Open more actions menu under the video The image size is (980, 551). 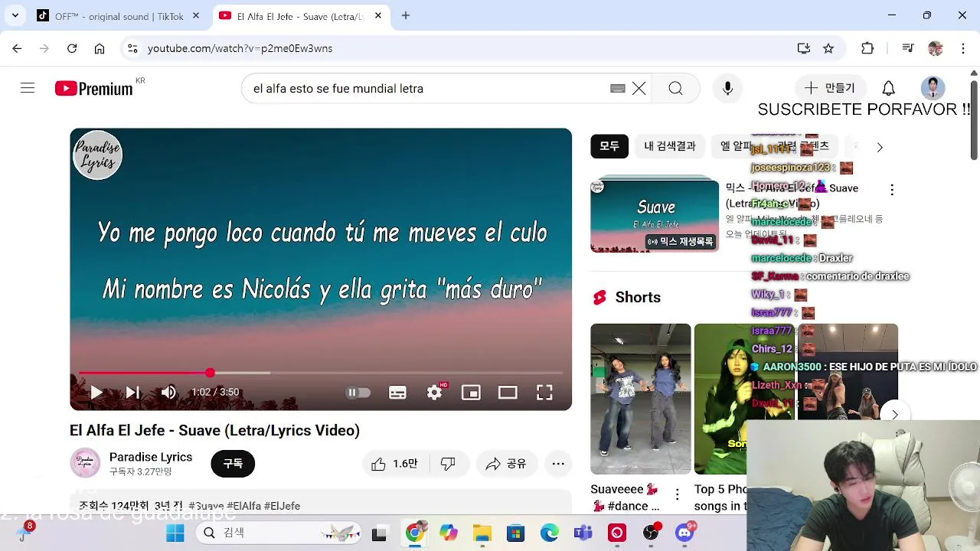(558, 464)
